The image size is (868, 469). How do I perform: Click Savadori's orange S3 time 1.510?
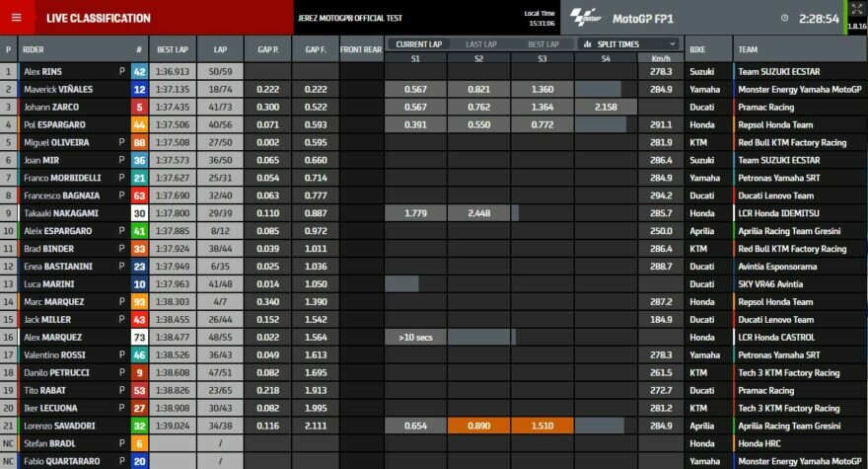[x=542, y=426]
